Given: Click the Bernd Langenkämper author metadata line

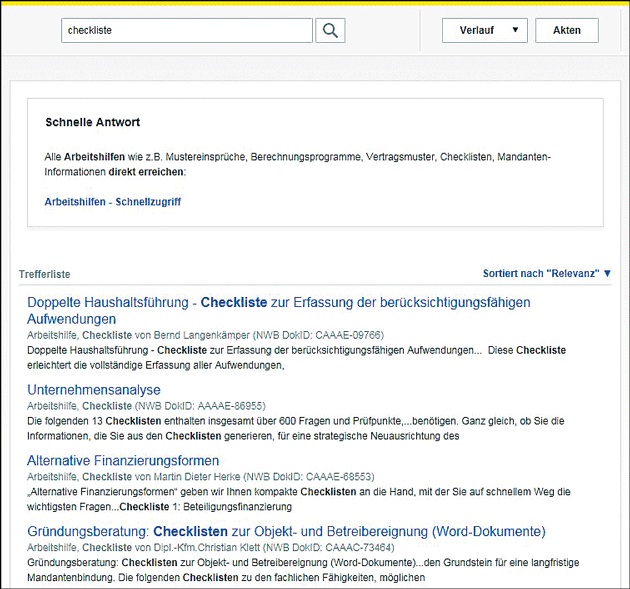Looking at the screenshot, I should point(205,335).
